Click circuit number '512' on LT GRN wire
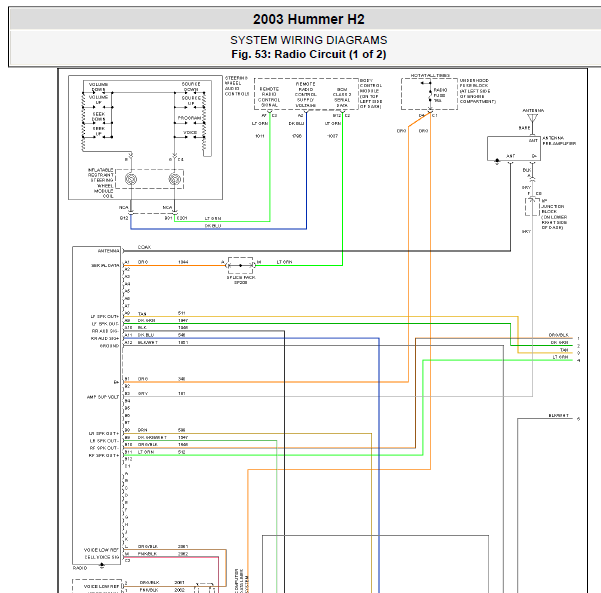This screenshot has height=593, width=601. (x=182, y=452)
